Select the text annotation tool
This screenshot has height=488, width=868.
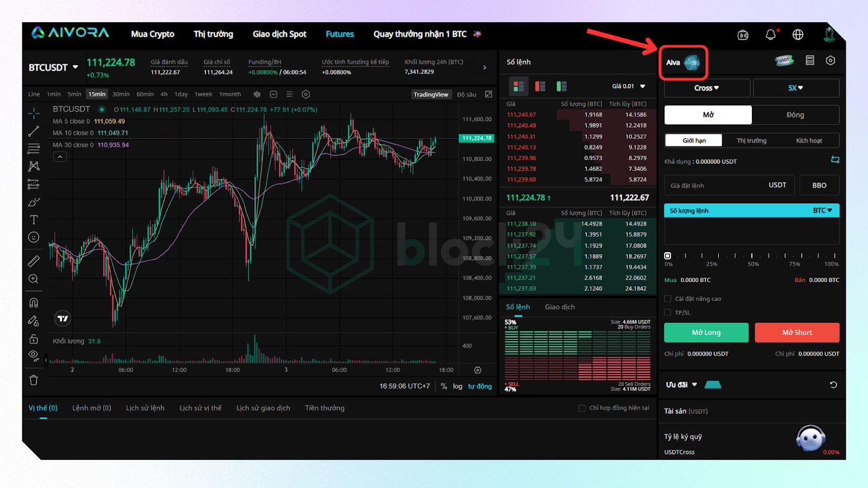(34, 220)
